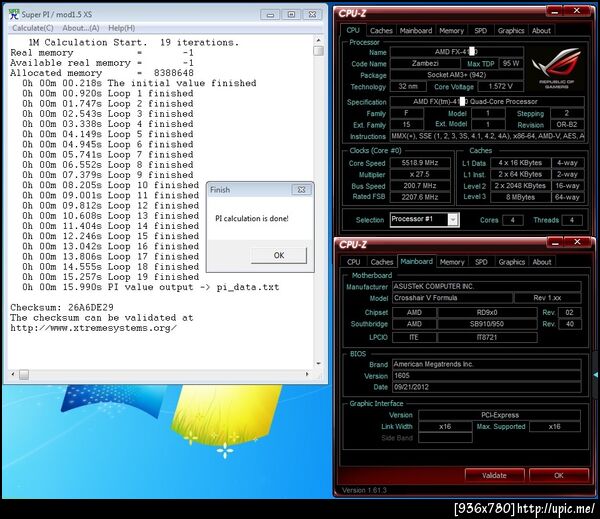
Task: Minimize the top CPU-Z window
Action: tap(554, 11)
